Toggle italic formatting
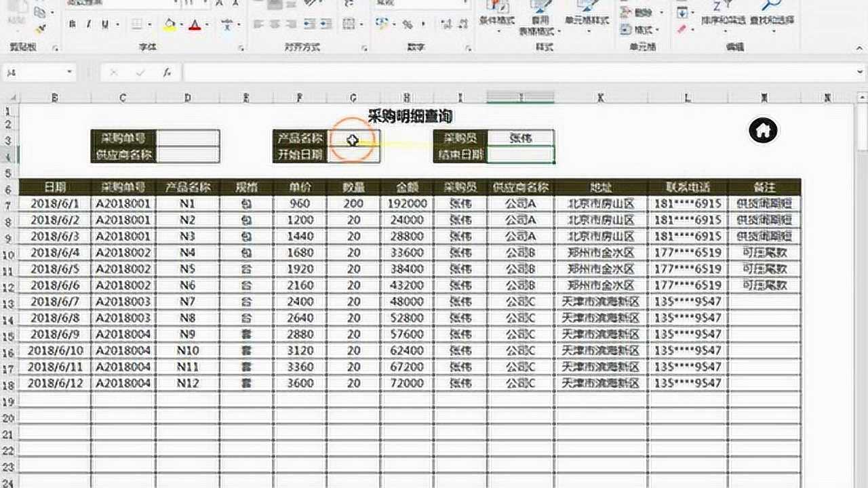 click(89, 24)
